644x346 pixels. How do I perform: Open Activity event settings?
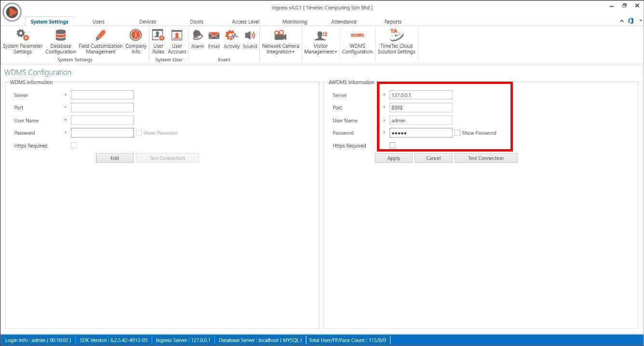(232, 40)
